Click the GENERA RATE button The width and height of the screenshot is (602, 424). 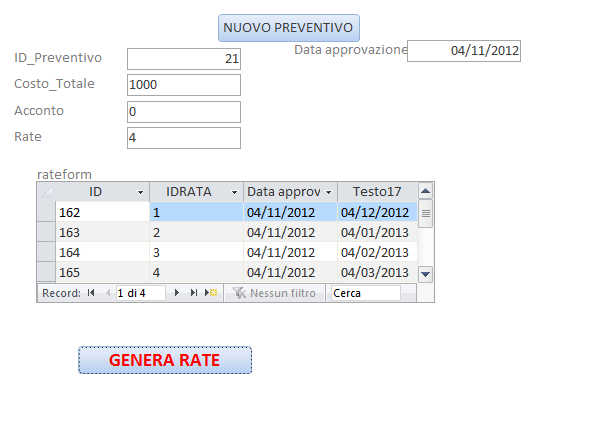click(165, 360)
